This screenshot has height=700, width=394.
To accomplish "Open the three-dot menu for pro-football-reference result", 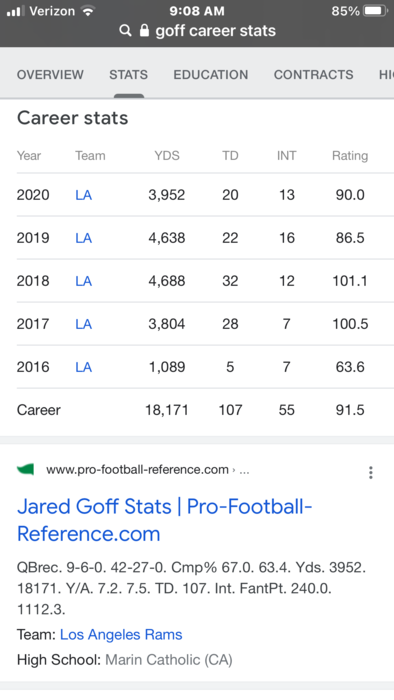I will click(370, 472).
